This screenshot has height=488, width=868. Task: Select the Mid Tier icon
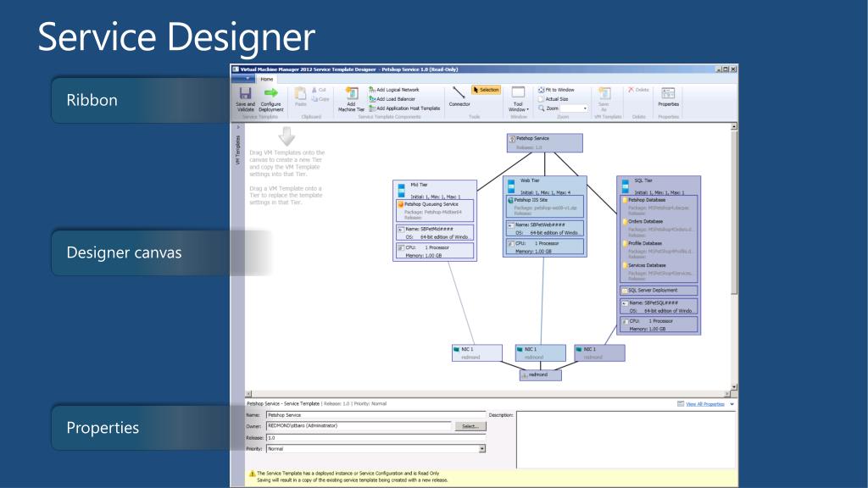tap(401, 191)
